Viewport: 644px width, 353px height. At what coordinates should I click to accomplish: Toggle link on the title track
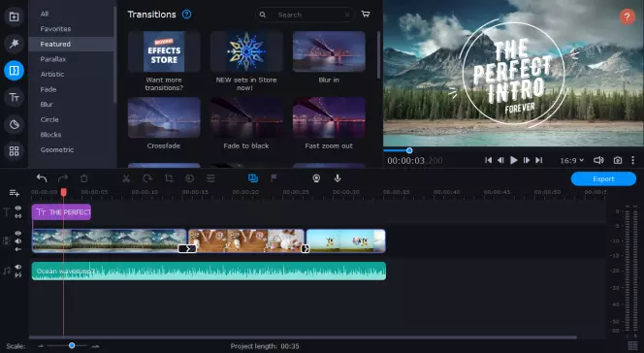click(x=18, y=216)
